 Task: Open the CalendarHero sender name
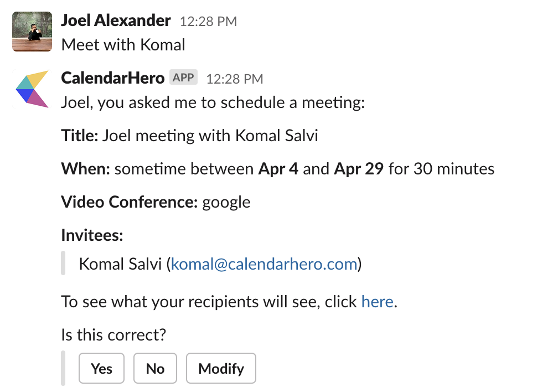[x=112, y=78]
